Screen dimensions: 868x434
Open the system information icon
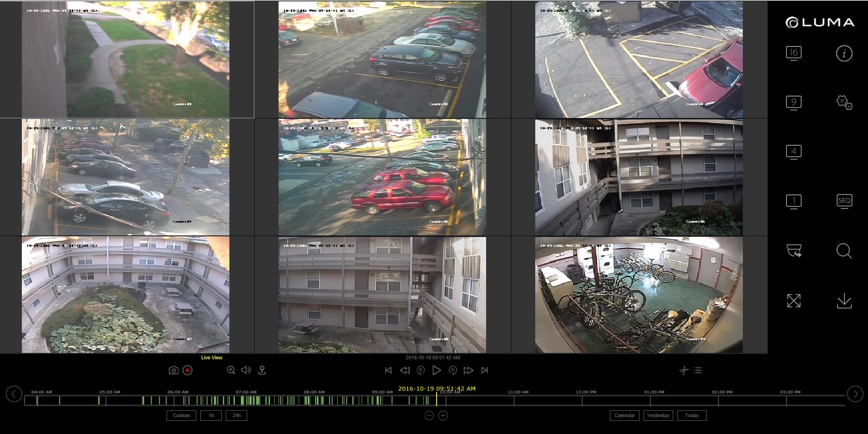point(844,53)
